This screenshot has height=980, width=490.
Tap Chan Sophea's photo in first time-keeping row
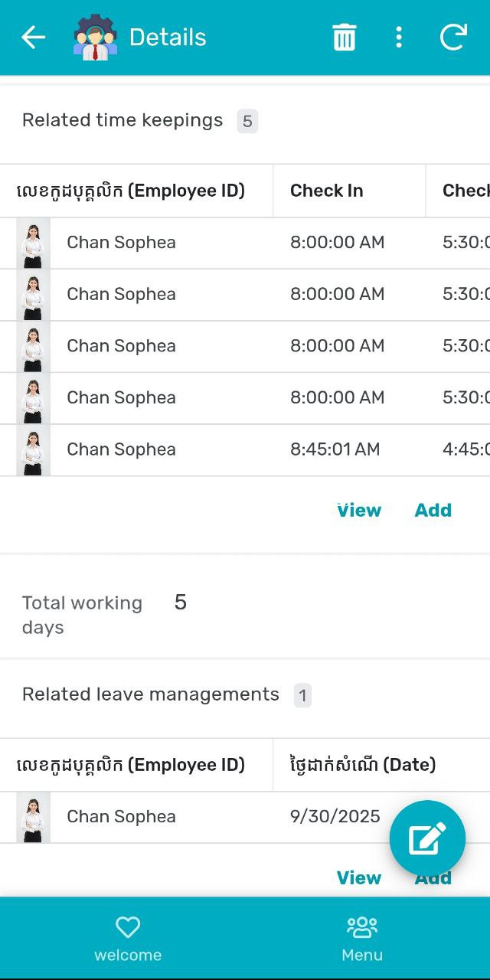pyautogui.click(x=33, y=243)
